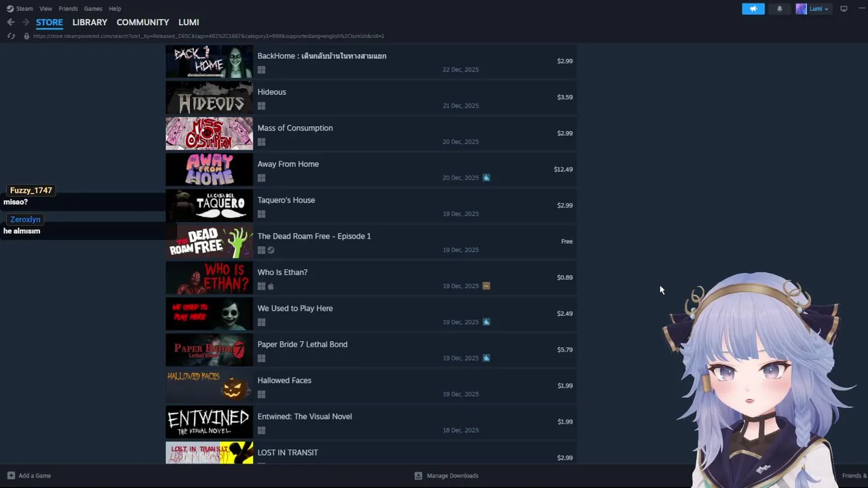
Task: Click the La Casa del Taquero thumbnail
Action: click(209, 205)
